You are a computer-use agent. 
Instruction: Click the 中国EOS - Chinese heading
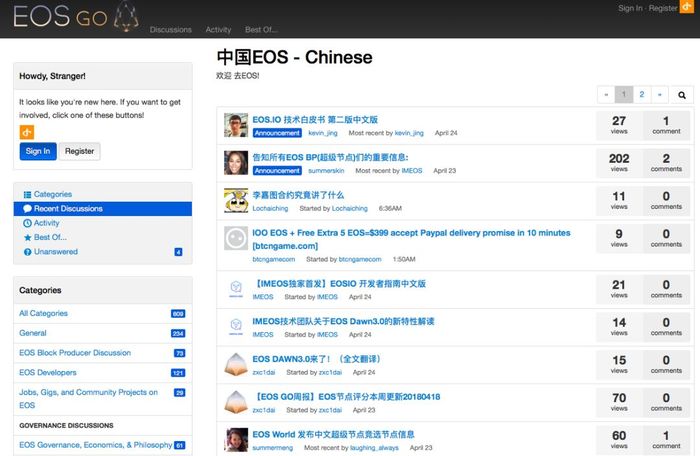click(295, 57)
